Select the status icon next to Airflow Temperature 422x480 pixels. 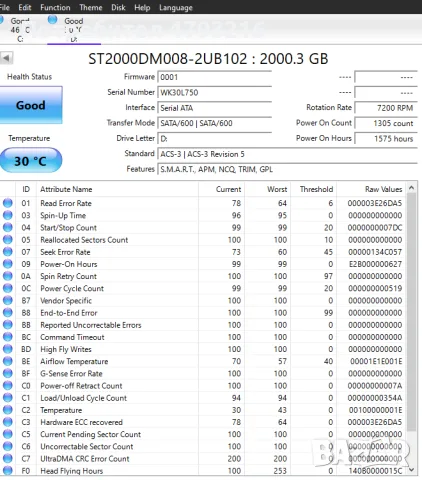[8, 361]
